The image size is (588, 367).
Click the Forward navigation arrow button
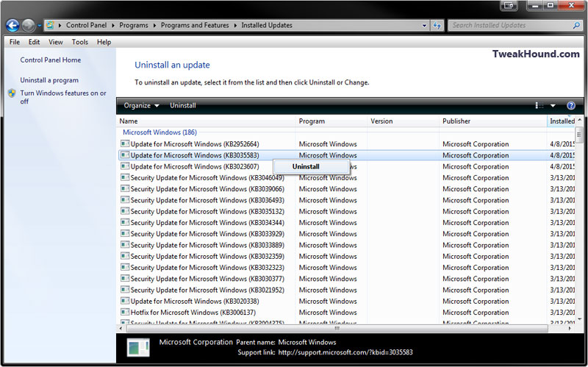28,26
